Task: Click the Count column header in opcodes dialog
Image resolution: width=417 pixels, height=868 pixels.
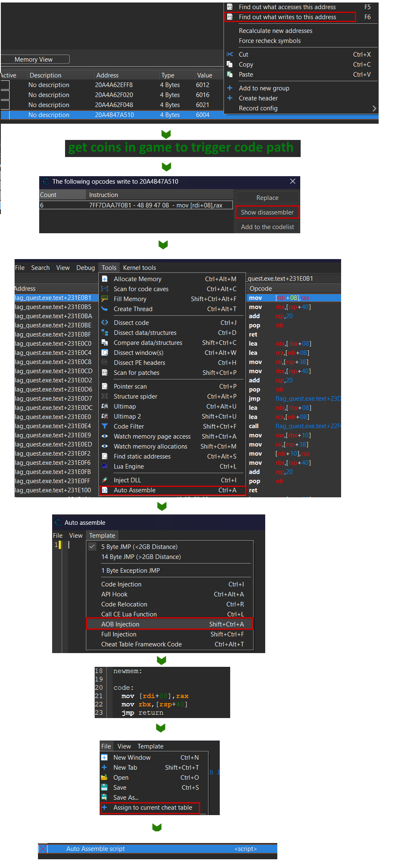Action: click(x=63, y=195)
